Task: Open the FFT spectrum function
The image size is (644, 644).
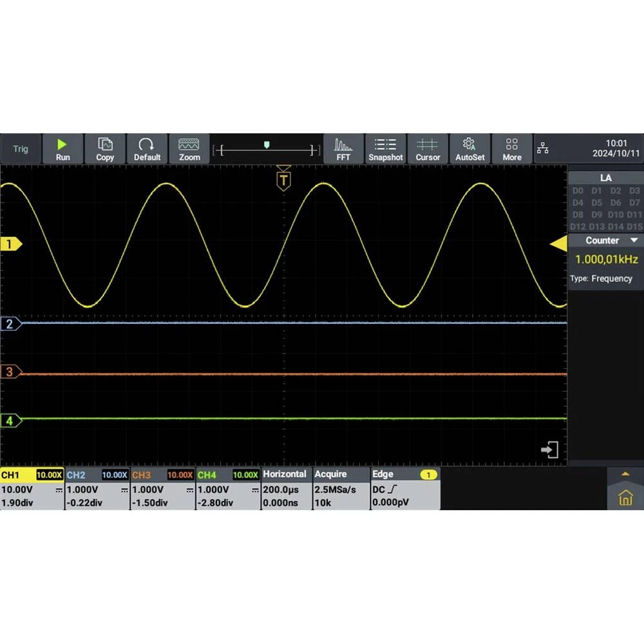Action: pyautogui.click(x=343, y=149)
